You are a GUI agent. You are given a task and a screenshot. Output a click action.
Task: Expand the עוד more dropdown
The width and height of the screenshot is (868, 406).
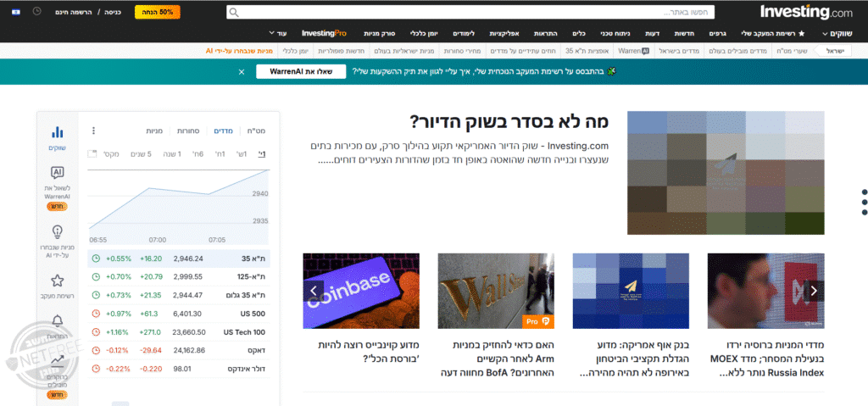click(x=278, y=33)
